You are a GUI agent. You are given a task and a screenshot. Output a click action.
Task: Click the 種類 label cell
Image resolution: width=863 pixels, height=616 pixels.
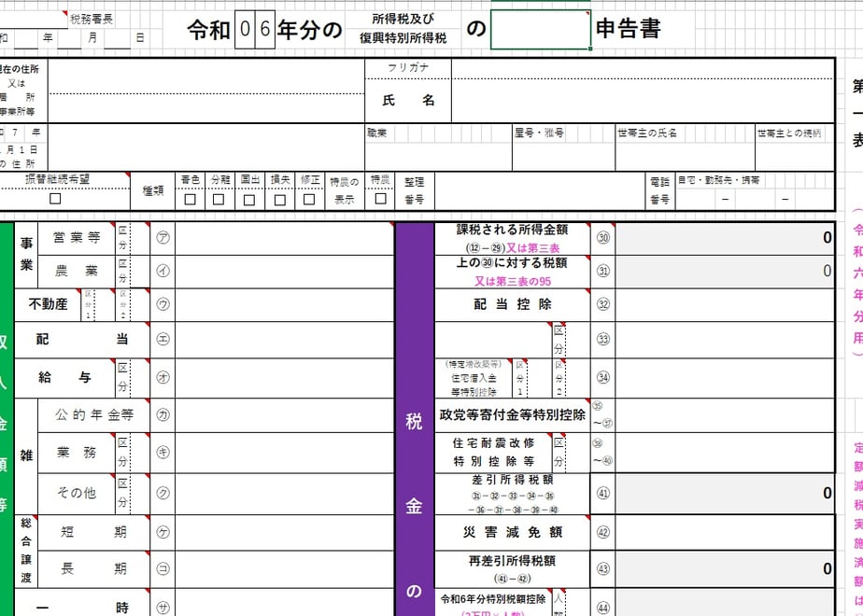153,191
